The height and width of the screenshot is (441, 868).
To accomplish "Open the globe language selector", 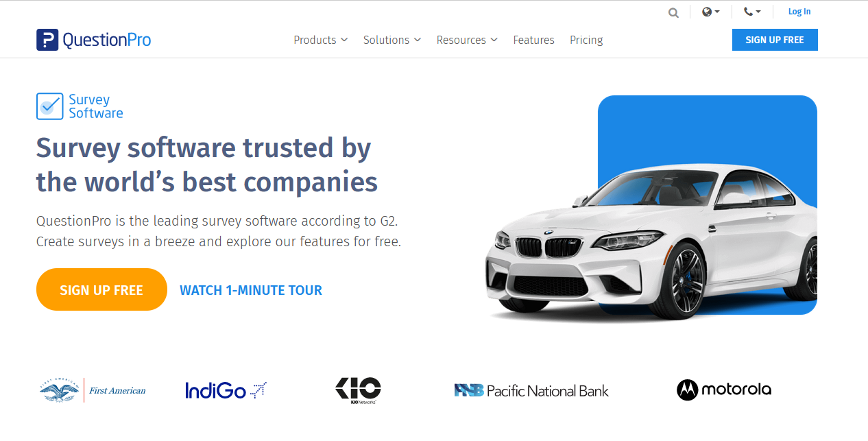I will [x=711, y=12].
